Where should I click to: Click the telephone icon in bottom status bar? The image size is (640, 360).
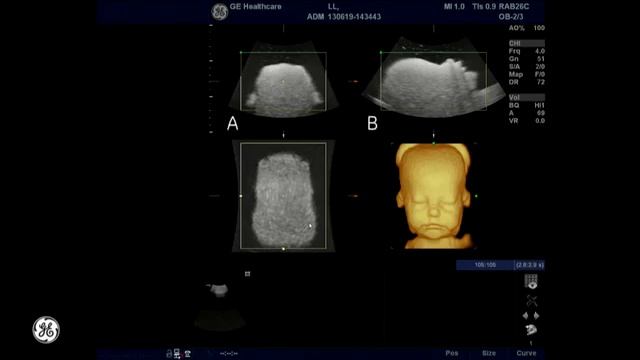188,354
